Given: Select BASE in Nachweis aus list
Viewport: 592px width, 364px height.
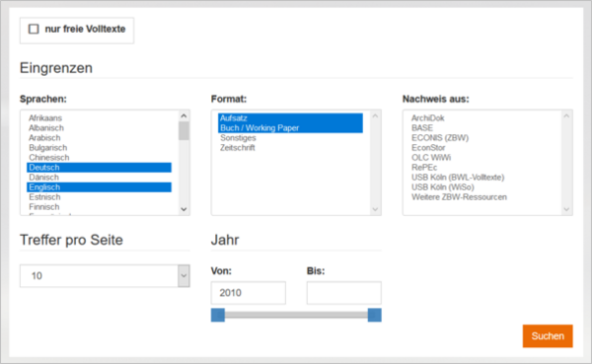Looking at the screenshot, I should coord(481,128).
